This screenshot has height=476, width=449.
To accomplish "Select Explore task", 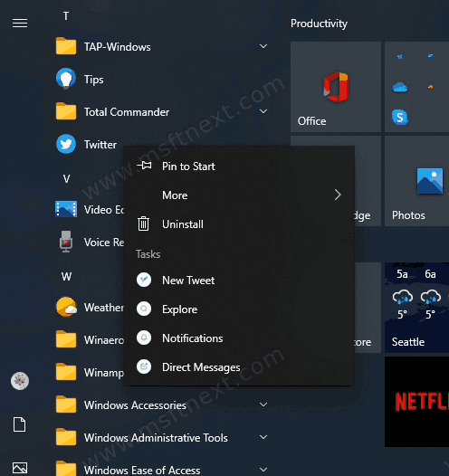I will tap(239, 309).
